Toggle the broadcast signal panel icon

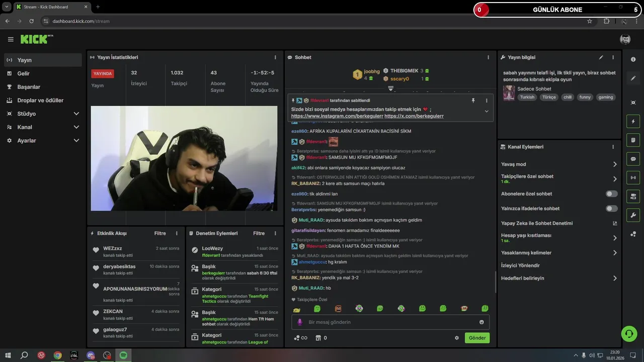coord(633,177)
